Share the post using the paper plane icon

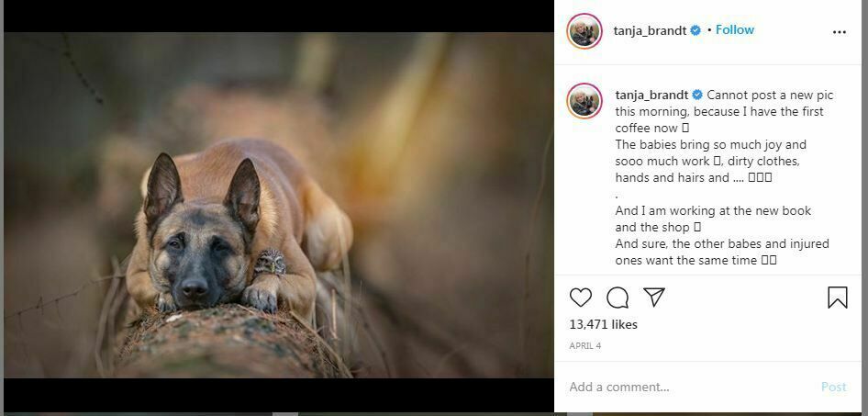point(653,298)
